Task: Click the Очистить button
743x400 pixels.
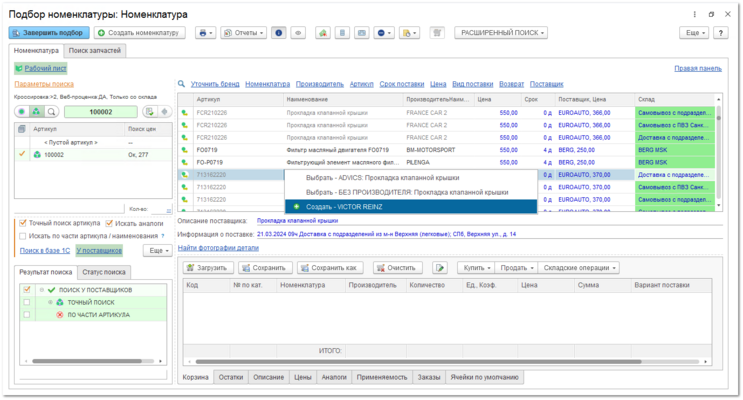Action: click(x=396, y=268)
